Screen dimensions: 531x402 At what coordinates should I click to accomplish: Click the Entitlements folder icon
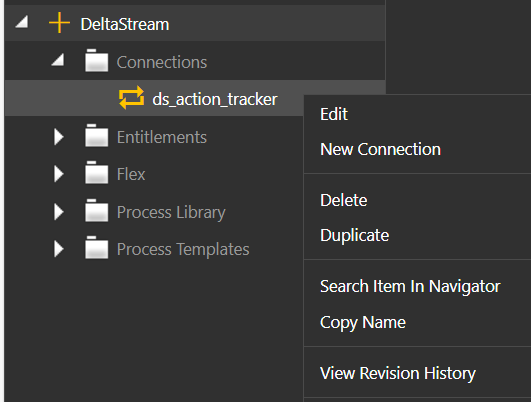pos(97,135)
